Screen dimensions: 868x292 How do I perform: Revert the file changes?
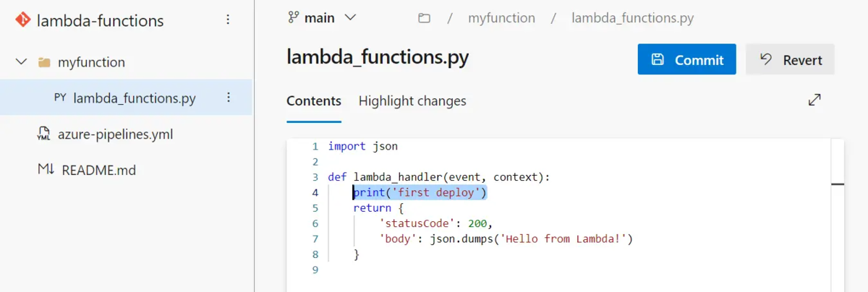coord(790,59)
